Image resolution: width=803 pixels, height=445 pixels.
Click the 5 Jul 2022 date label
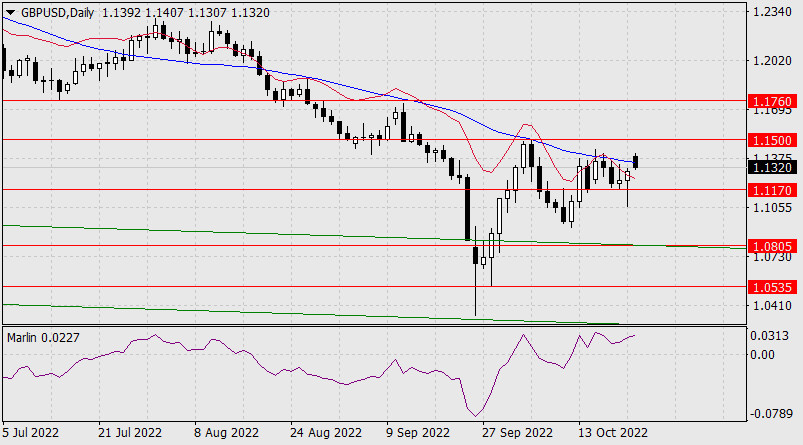tap(31, 433)
